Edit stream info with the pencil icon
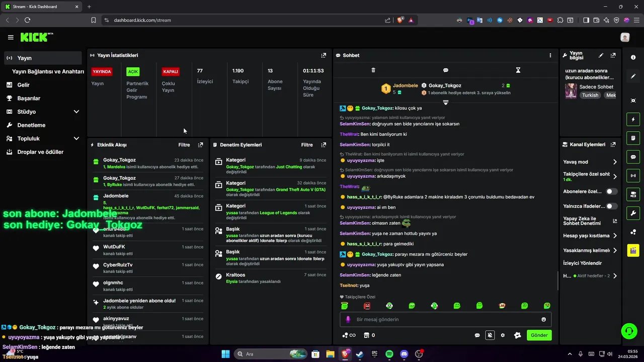Screen dimensions: 644x362 (601, 55)
